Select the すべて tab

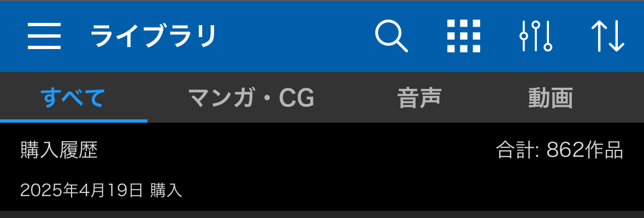(x=74, y=98)
